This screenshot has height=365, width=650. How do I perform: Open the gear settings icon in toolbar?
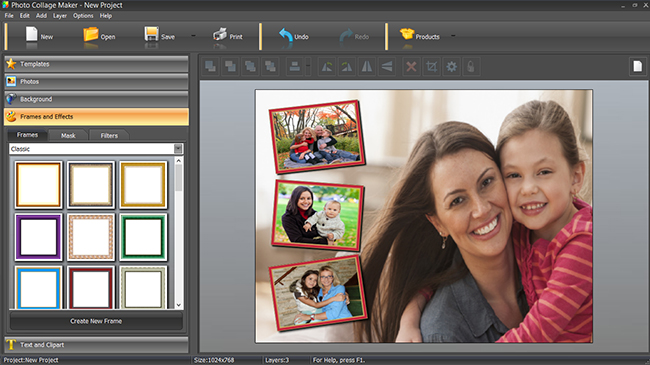(x=451, y=66)
